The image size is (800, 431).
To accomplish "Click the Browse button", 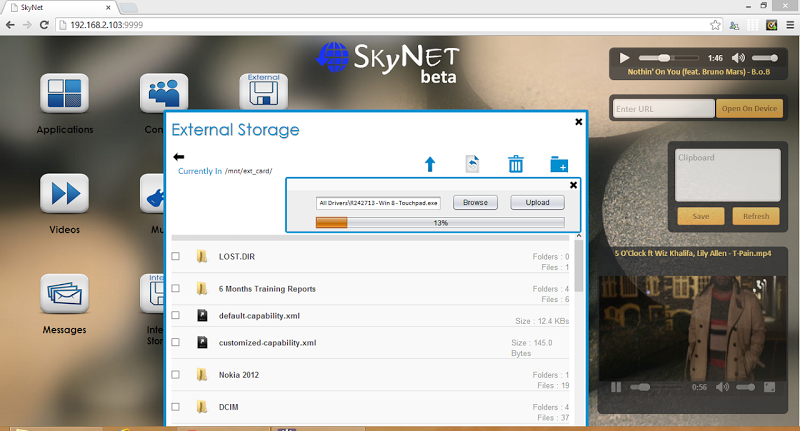I will (475, 202).
